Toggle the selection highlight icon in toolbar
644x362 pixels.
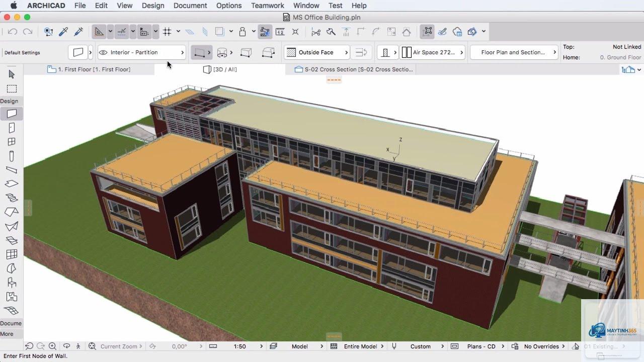click(x=265, y=32)
